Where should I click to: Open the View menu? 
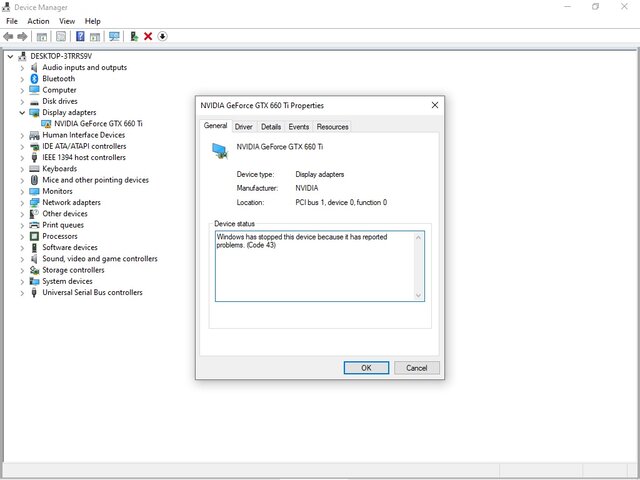67,21
